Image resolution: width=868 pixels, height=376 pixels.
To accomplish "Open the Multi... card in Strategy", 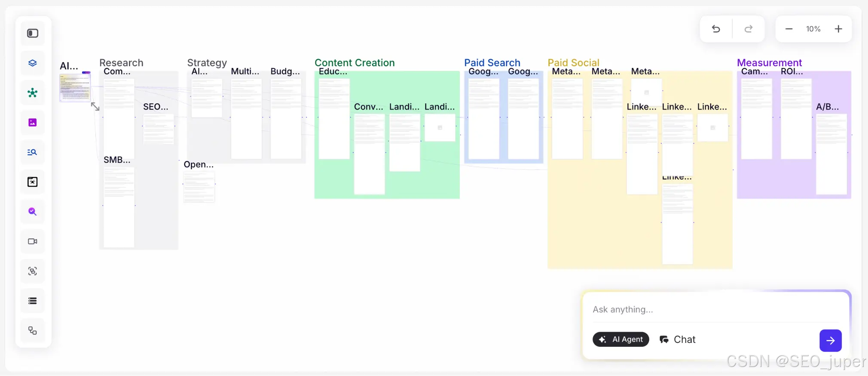I will 246,118.
